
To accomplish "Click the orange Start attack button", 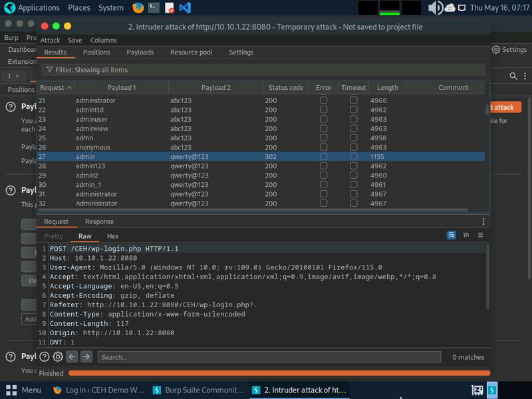I will click(505, 107).
